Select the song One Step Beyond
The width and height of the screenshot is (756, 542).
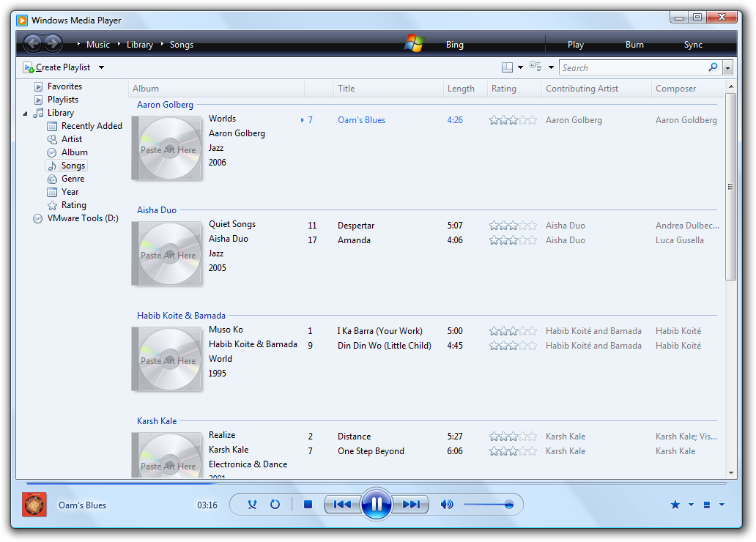point(371,451)
